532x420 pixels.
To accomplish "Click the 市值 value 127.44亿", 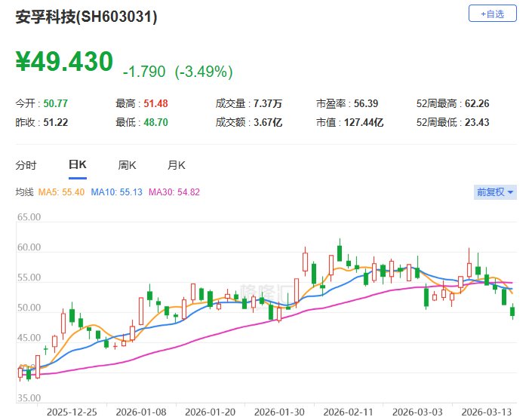I will [364, 122].
